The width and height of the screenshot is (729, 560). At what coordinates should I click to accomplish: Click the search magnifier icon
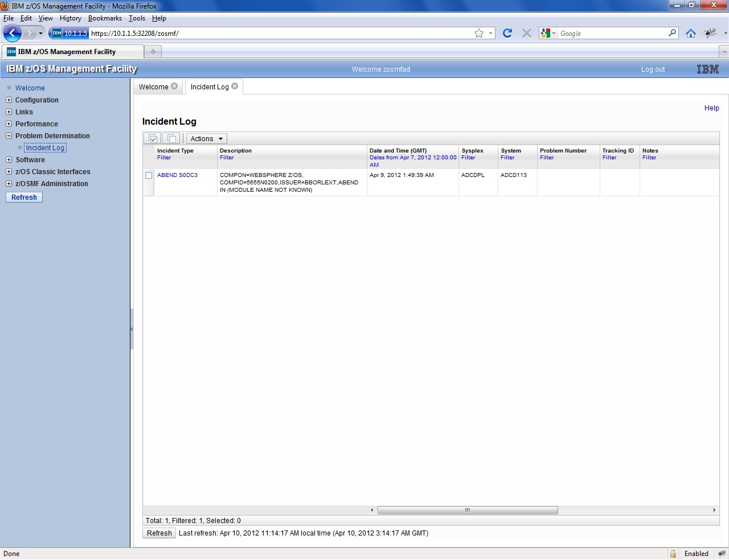[673, 33]
